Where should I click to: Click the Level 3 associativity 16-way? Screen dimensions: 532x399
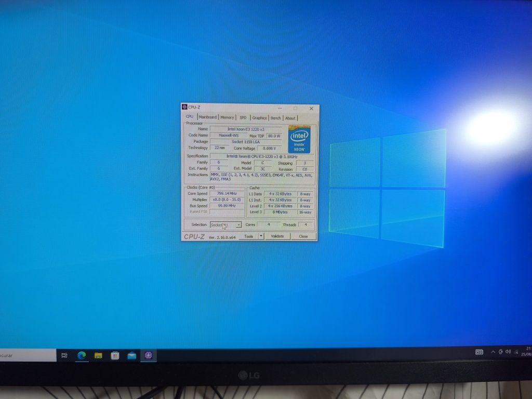click(x=305, y=212)
